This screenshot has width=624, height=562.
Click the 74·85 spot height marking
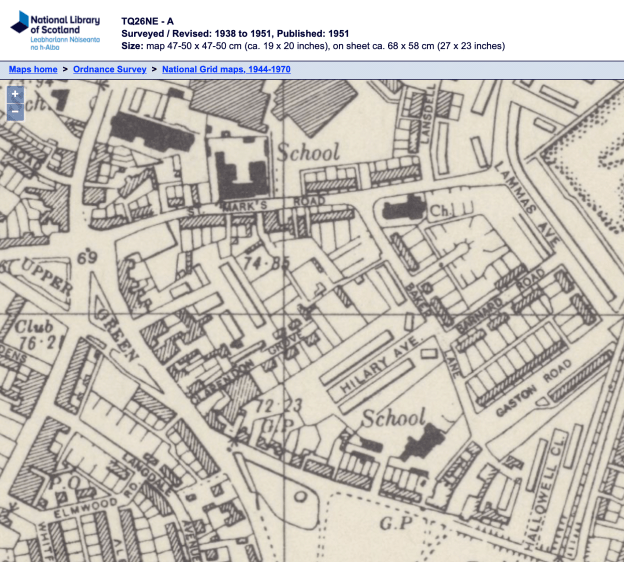coord(265,265)
